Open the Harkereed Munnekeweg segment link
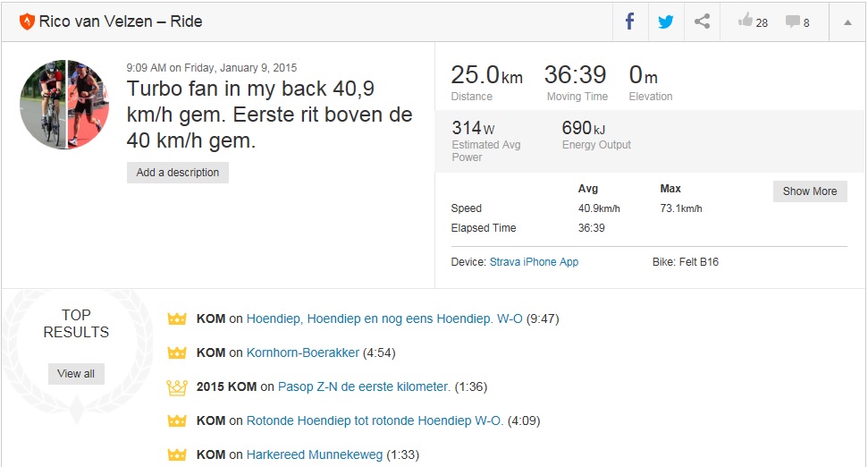 [315, 454]
